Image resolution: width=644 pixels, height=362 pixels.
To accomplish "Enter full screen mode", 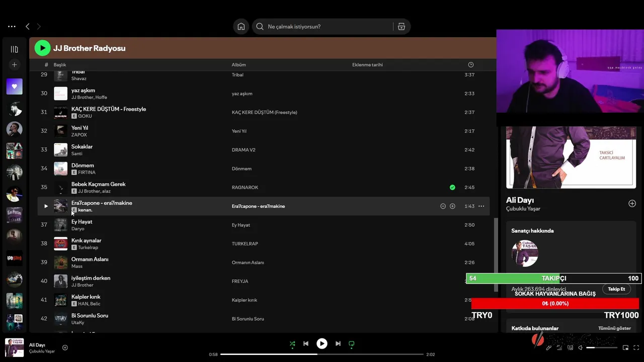I will coord(636,347).
